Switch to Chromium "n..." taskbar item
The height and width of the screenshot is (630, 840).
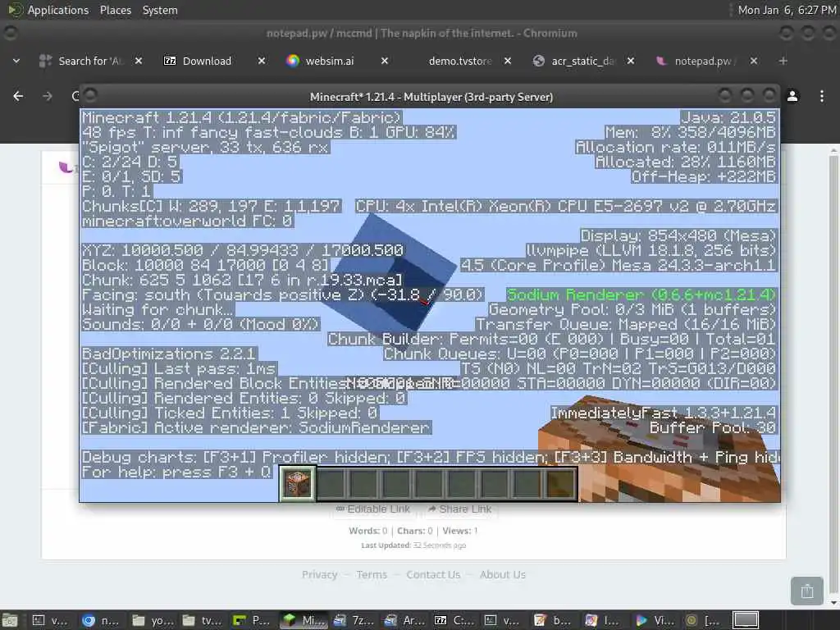point(100,620)
